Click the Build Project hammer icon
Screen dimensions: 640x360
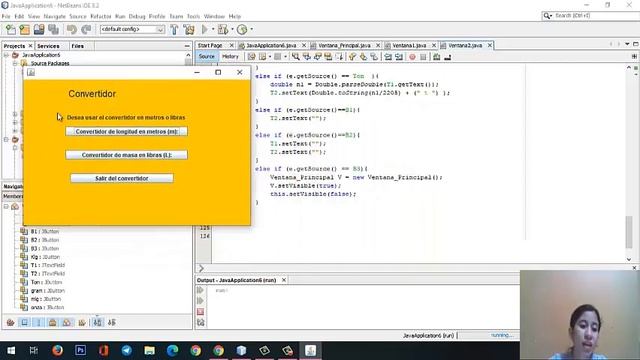coord(174,29)
